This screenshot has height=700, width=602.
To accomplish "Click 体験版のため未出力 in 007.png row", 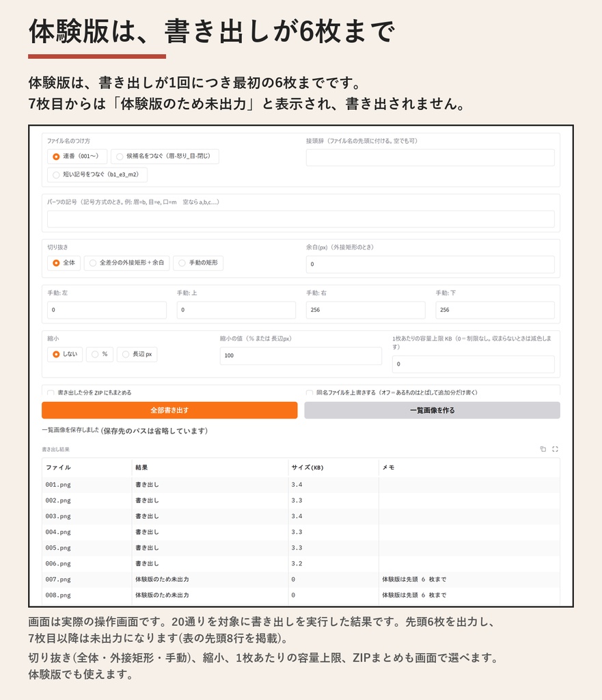I will click(210, 580).
